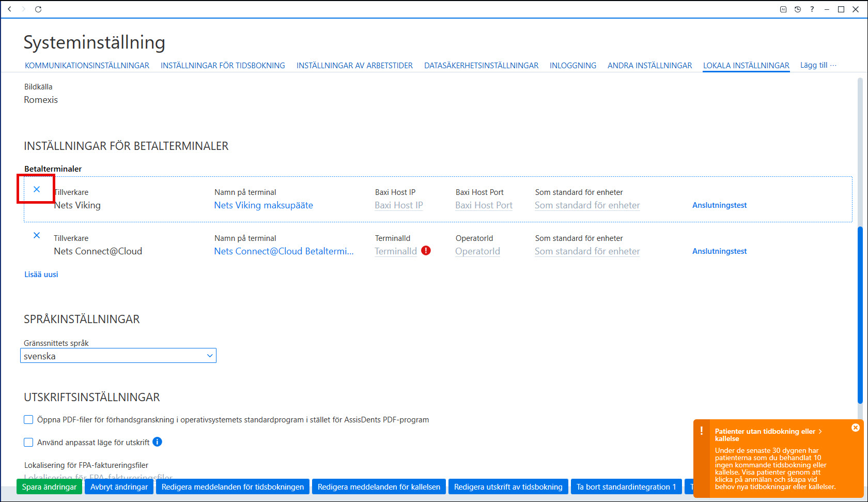This screenshot has height=502, width=868.
Task: Switch to Kommunikationsinställningar tab
Action: (87, 66)
